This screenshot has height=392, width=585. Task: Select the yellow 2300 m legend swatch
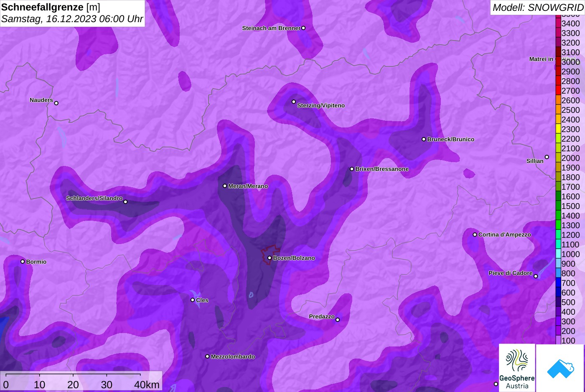558,129
